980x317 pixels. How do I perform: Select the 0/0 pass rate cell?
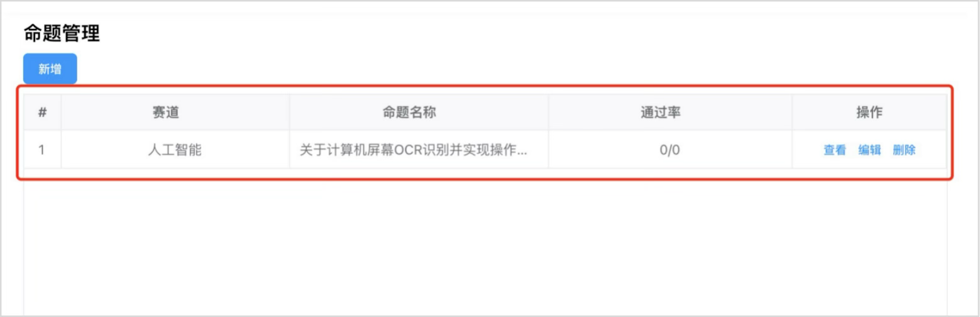tap(670, 150)
